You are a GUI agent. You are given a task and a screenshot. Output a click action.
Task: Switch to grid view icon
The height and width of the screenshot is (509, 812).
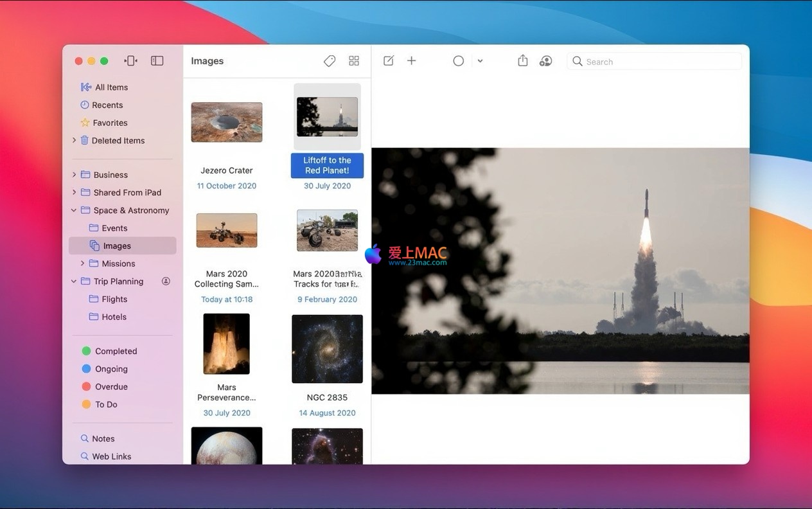tap(354, 61)
